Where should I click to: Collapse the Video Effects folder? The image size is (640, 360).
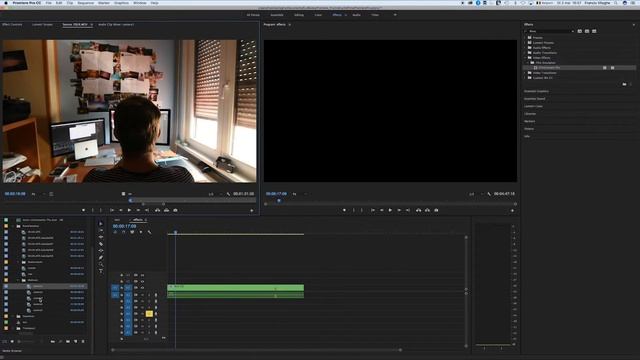(525, 58)
